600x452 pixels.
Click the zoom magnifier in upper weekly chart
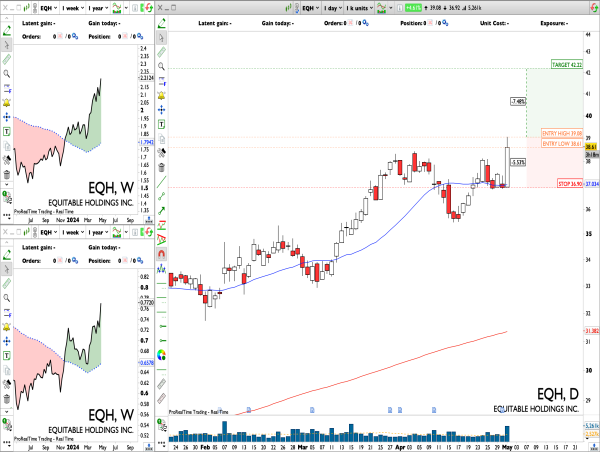click(x=7, y=73)
